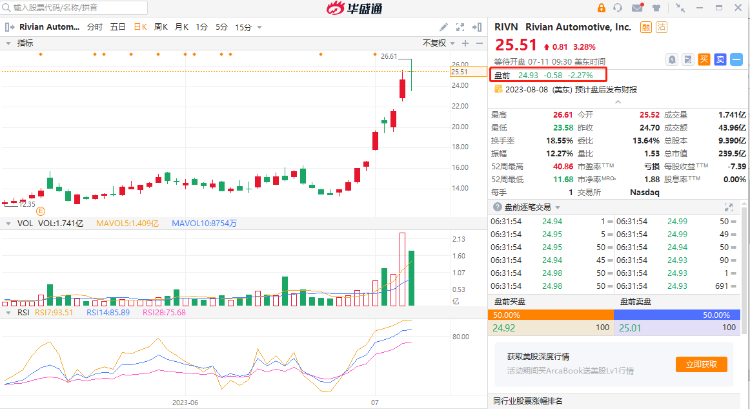Switch to 五日 five-day tab
The height and width of the screenshot is (409, 750).
[x=118, y=27]
